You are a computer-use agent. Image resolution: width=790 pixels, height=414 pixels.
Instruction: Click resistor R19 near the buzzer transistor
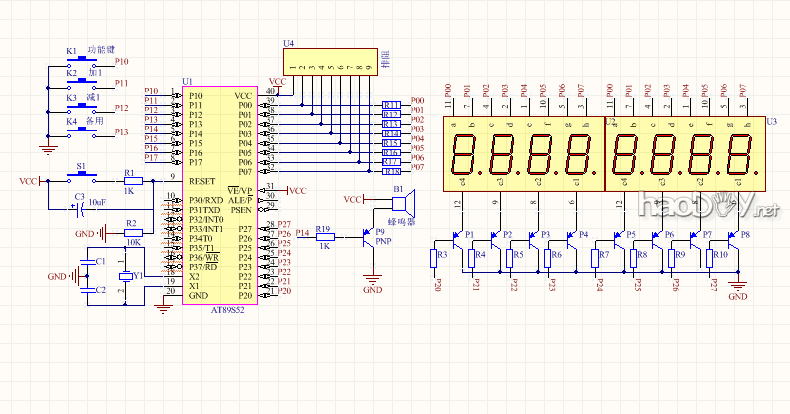point(323,239)
